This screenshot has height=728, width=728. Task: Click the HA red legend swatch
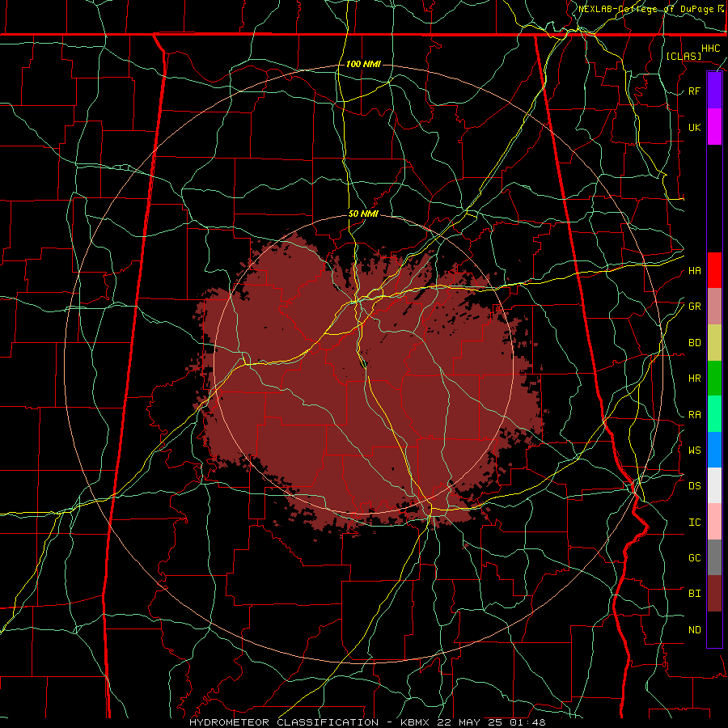pyautogui.click(x=714, y=270)
